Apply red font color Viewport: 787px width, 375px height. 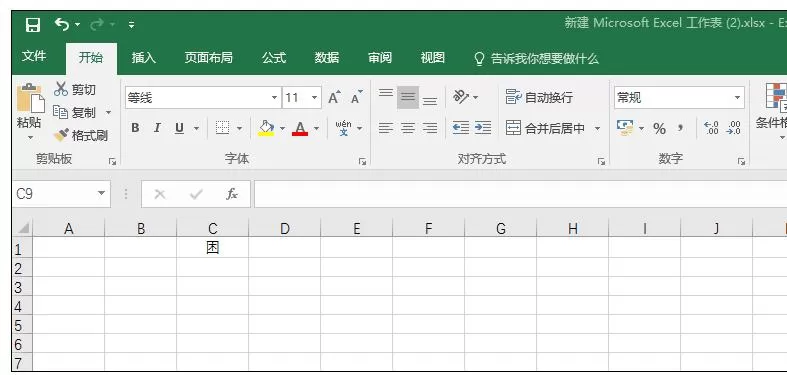pyautogui.click(x=300, y=128)
